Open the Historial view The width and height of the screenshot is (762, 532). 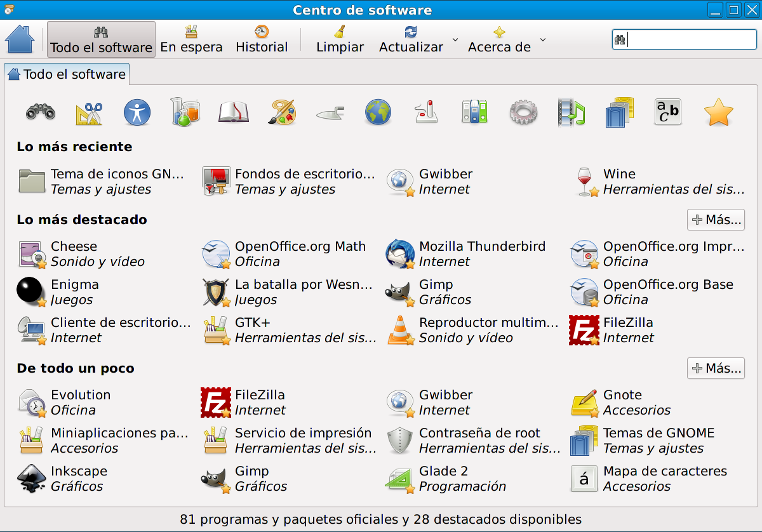coord(262,39)
